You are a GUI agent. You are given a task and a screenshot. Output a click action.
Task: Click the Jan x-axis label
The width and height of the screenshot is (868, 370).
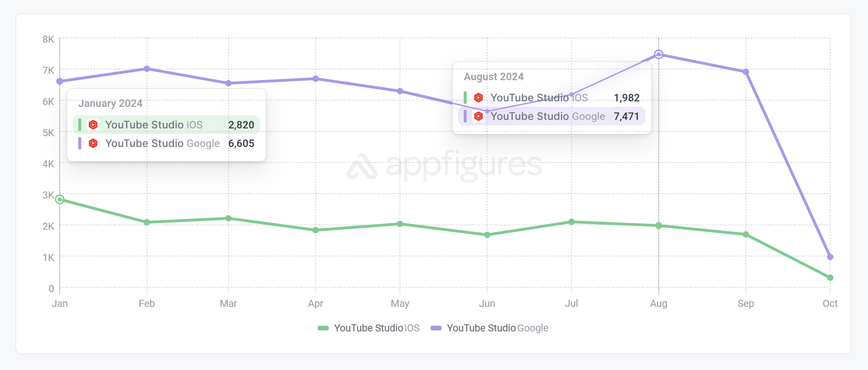coord(60,304)
